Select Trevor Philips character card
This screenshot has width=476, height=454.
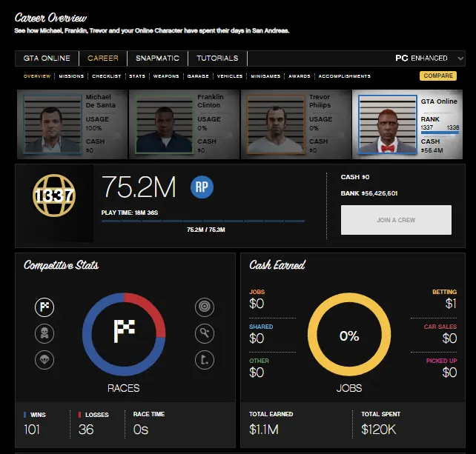pyautogui.click(x=295, y=123)
